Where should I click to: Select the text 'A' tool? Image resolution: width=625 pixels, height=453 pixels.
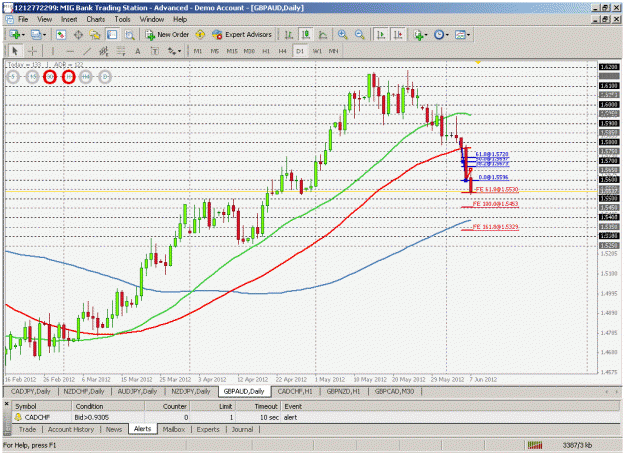pos(138,51)
